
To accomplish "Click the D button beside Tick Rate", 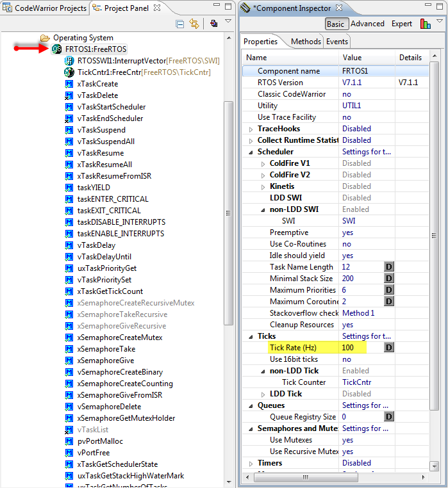I will pyautogui.click(x=388, y=348).
